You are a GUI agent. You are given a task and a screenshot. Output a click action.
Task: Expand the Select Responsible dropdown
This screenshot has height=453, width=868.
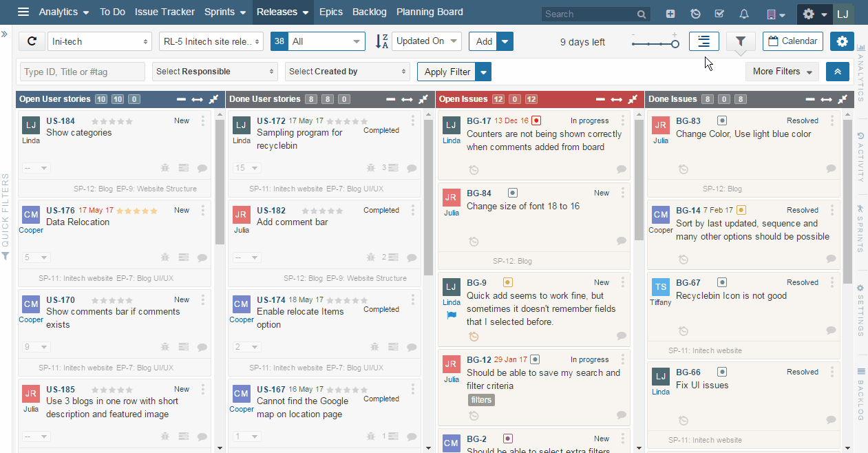[214, 72]
